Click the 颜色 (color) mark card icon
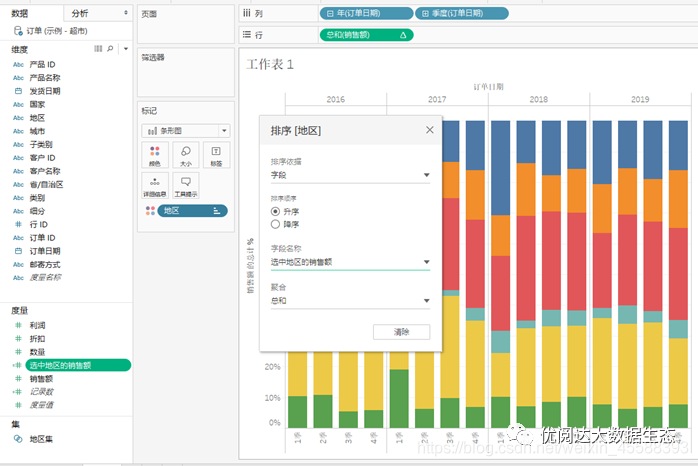The width and height of the screenshot is (698, 466). click(154, 155)
